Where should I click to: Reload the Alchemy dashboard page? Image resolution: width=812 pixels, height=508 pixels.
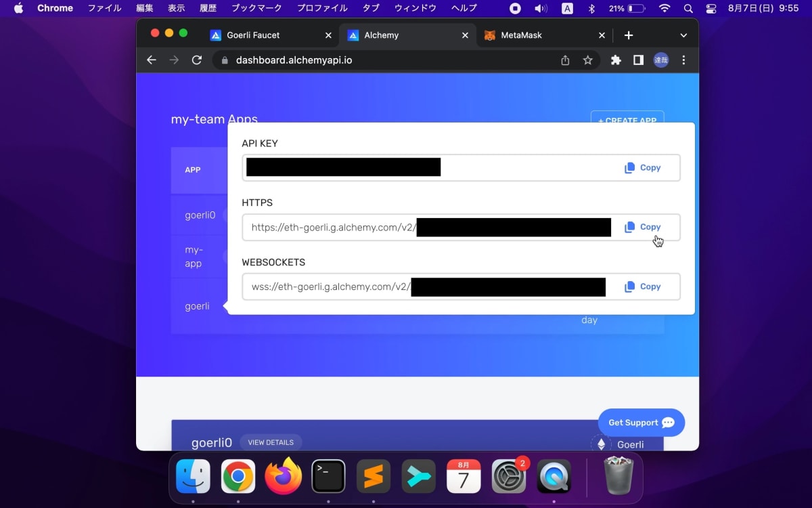[x=197, y=60]
